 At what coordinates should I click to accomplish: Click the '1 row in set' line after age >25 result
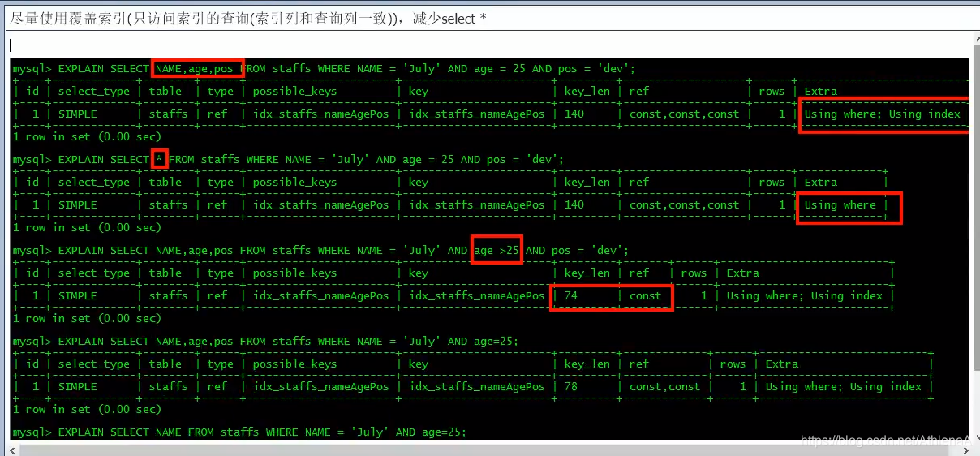coord(88,319)
